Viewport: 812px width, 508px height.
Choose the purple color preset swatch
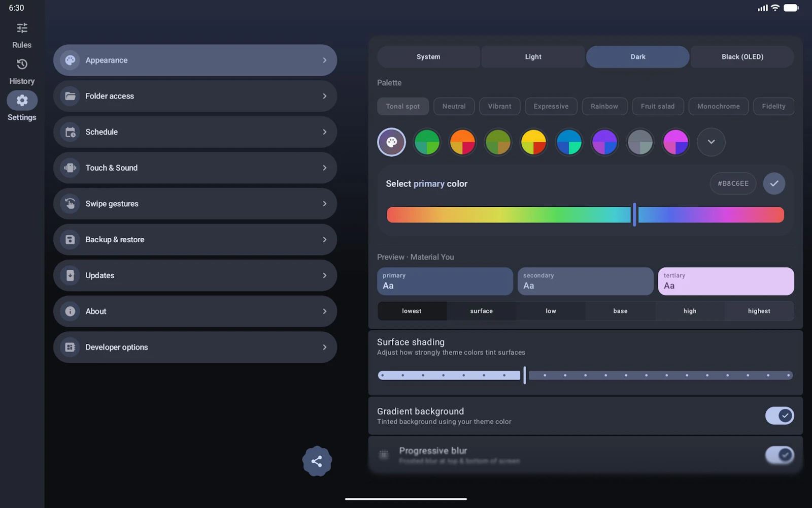coord(604,142)
